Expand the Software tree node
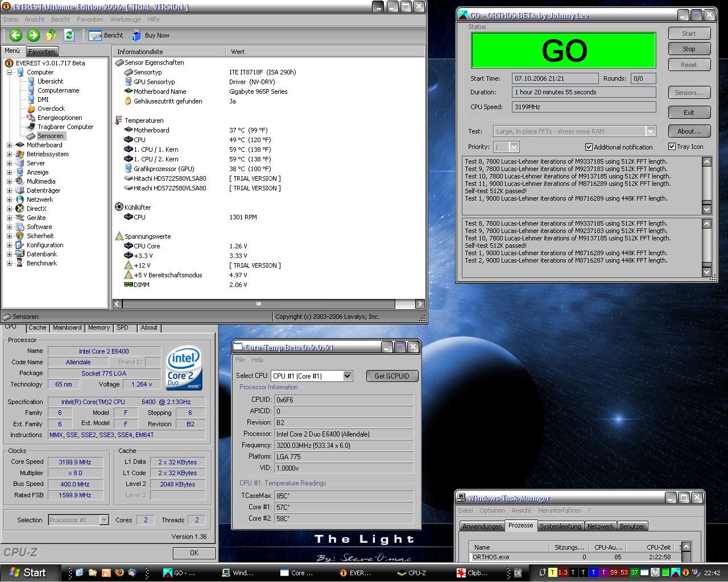Viewport: 728px width, 582px height. [x=9, y=227]
